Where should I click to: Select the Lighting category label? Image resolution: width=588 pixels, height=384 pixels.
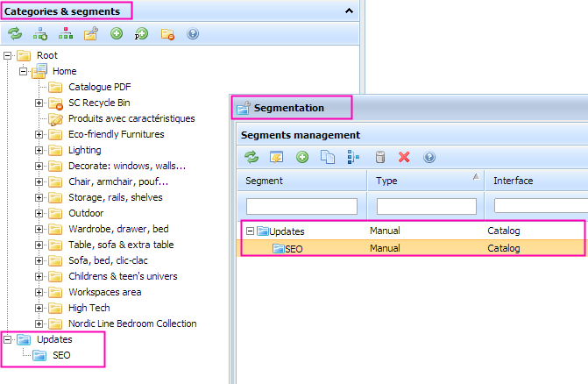pyautogui.click(x=85, y=150)
